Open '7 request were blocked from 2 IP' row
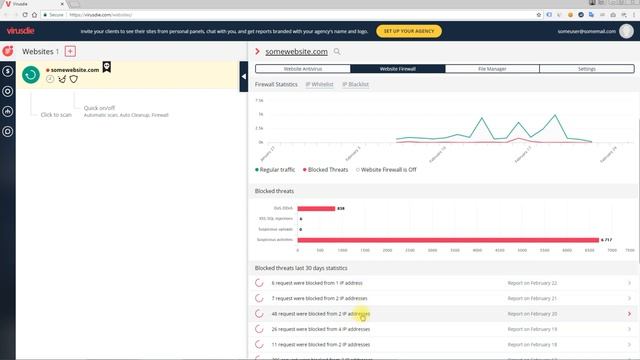640x360 pixels. [x=444, y=298]
